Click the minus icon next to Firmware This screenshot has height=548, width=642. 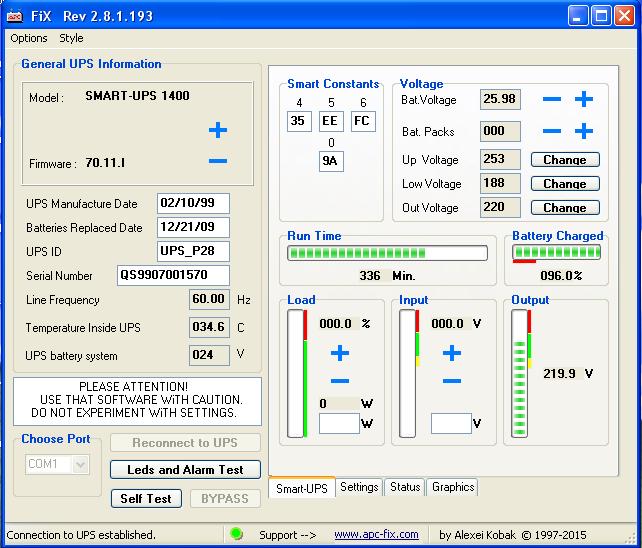[x=218, y=162]
